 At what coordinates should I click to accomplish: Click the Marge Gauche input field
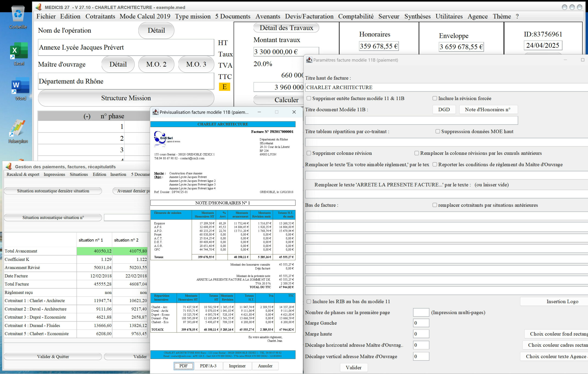point(421,323)
